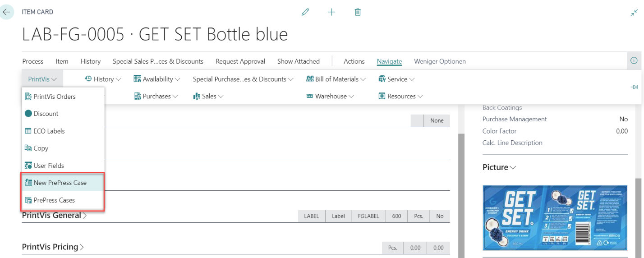The image size is (644, 258).
Task: Collapse the Picture section chevron
Action: point(512,167)
